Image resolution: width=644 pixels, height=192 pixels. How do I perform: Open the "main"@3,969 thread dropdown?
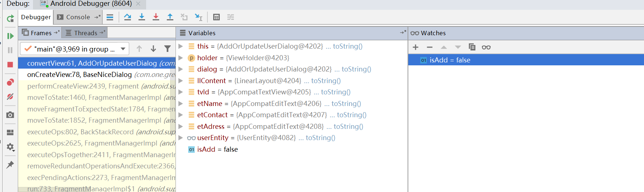(x=75, y=49)
